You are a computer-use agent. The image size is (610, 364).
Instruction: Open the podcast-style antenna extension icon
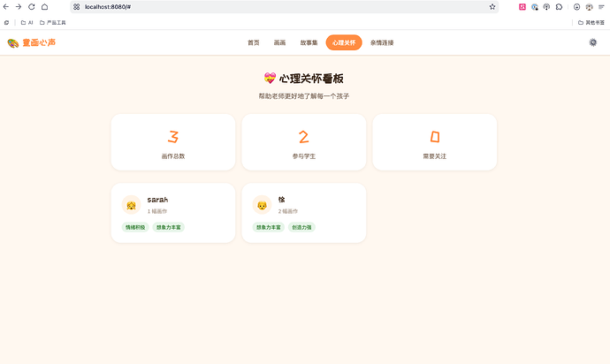pyautogui.click(x=546, y=6)
